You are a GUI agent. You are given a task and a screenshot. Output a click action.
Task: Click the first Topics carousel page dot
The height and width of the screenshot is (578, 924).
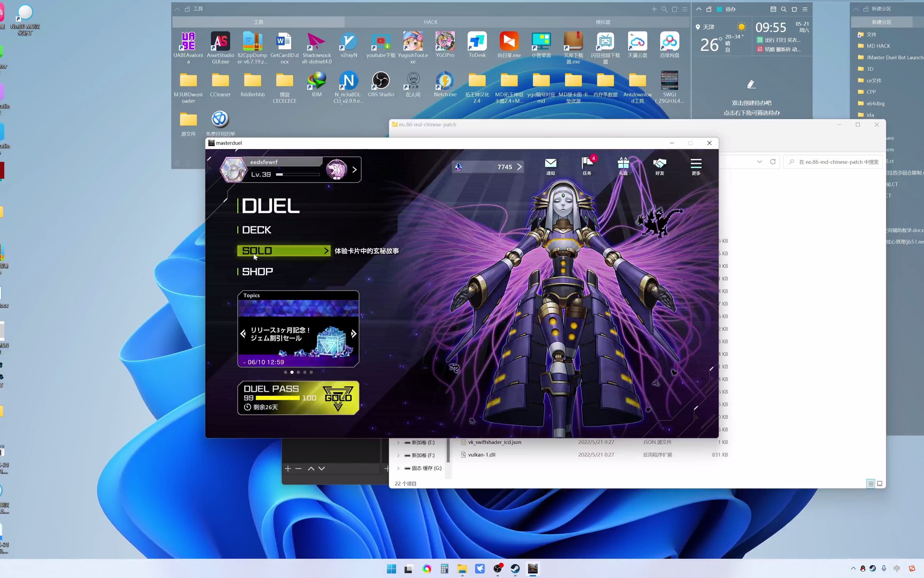click(285, 372)
